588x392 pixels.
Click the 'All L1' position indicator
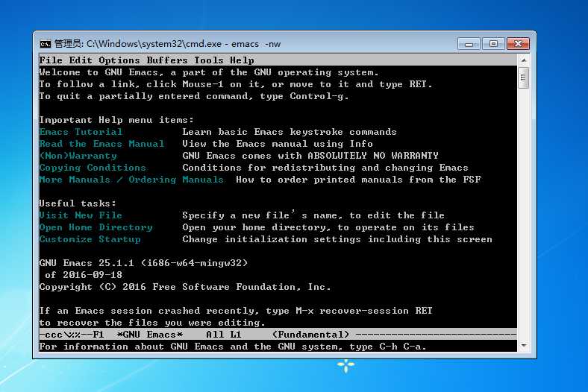pos(224,335)
